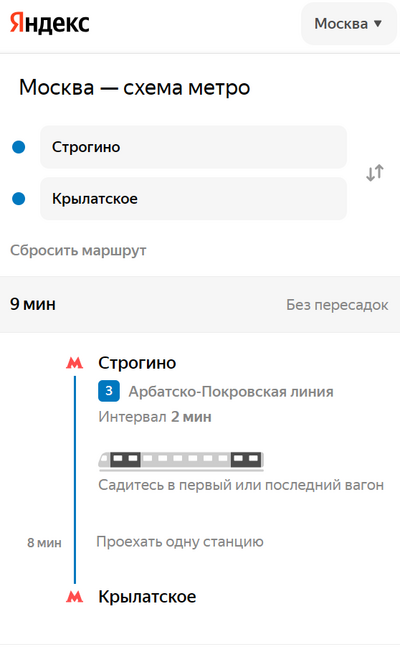400x652 pixels.
Task: Click the dropdown arrow beside Москва
Action: coord(378,24)
